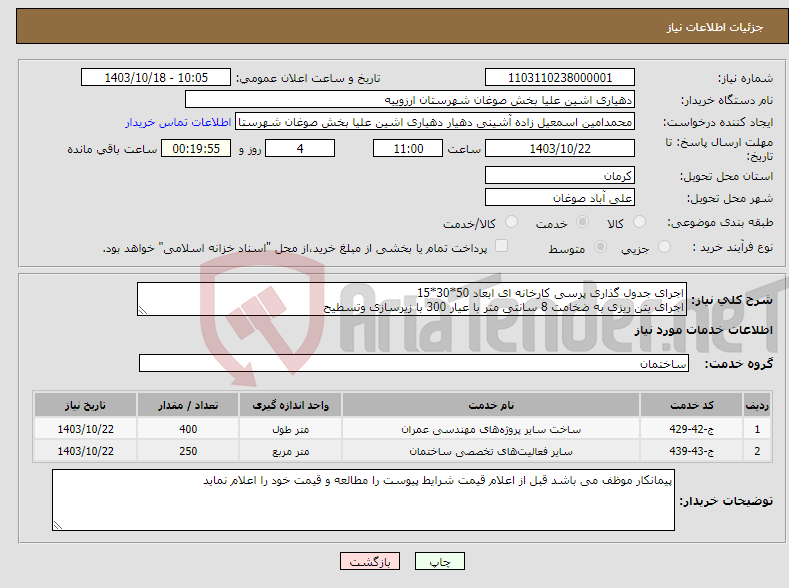Click سایر فعالیت‌های تخصصی ساختمان cell
This screenshot has width=789, height=588.
coord(491,451)
